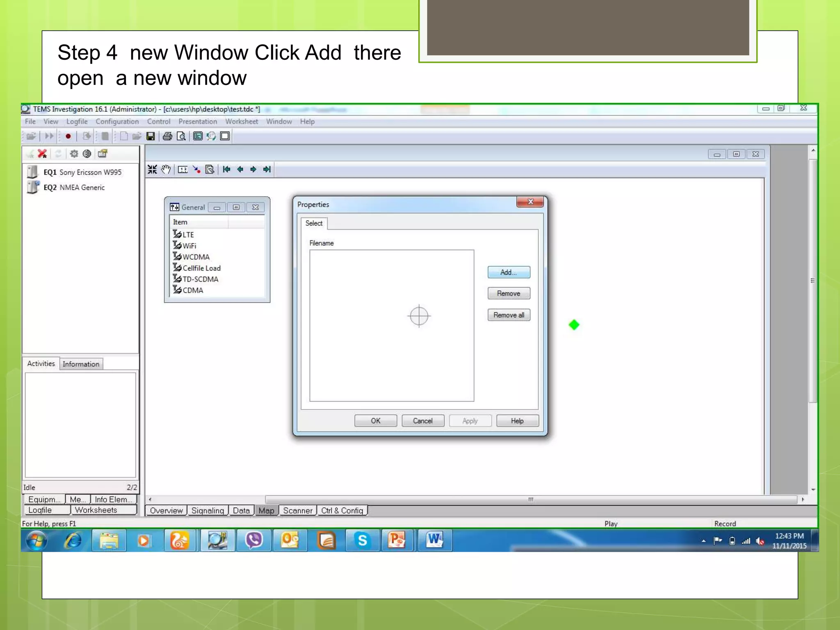The width and height of the screenshot is (840, 630).
Task: Click the map zoom-to-fit arrows icon
Action: click(x=152, y=169)
